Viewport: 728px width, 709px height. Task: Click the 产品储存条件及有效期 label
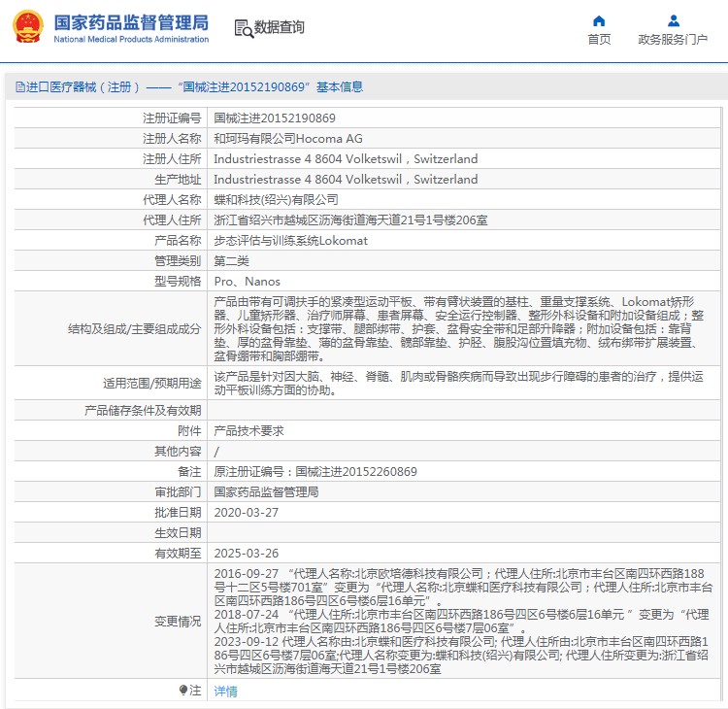coord(143,411)
